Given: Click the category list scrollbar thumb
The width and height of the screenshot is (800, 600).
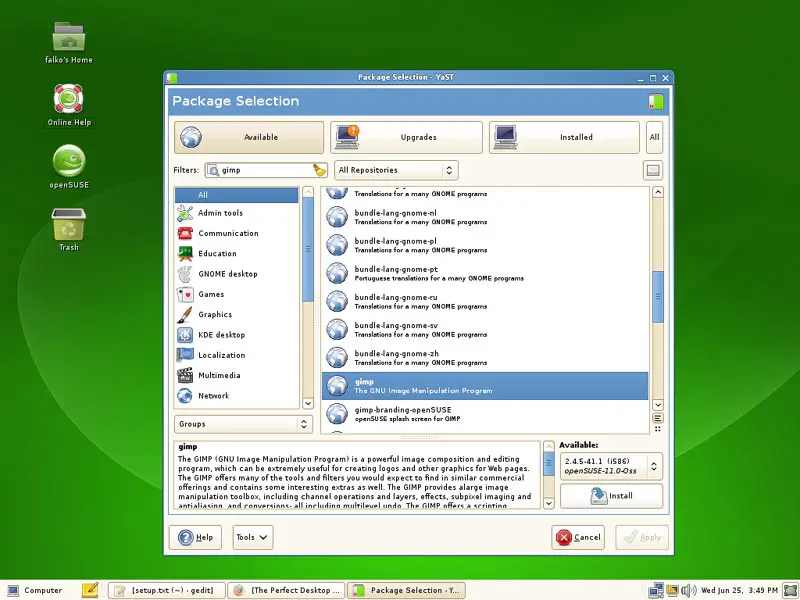Looking at the screenshot, I should [308, 249].
